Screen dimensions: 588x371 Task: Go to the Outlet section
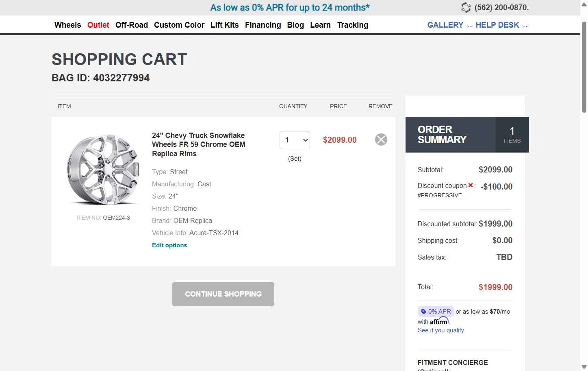coord(98,25)
